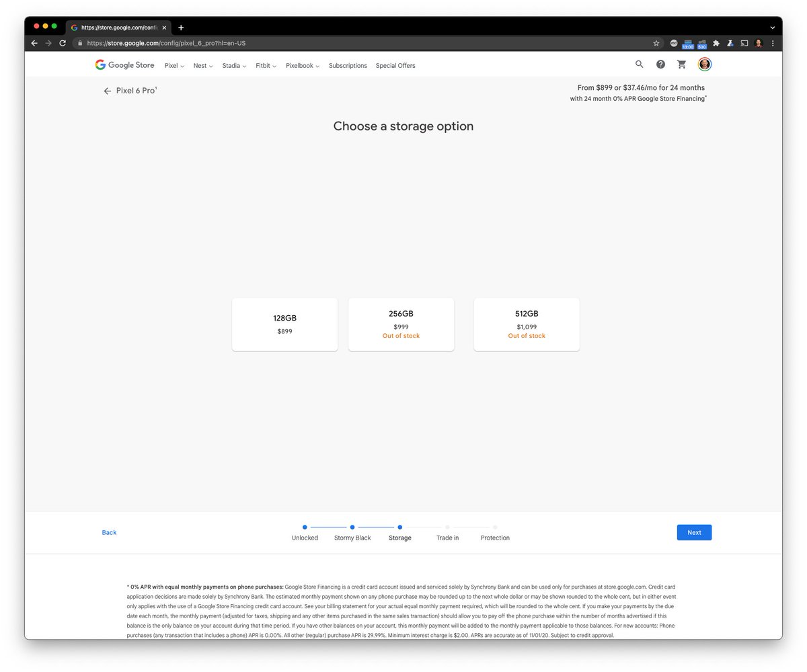
Task: Click 'From $899 or $37.46/mo' price text
Action: pyautogui.click(x=641, y=88)
